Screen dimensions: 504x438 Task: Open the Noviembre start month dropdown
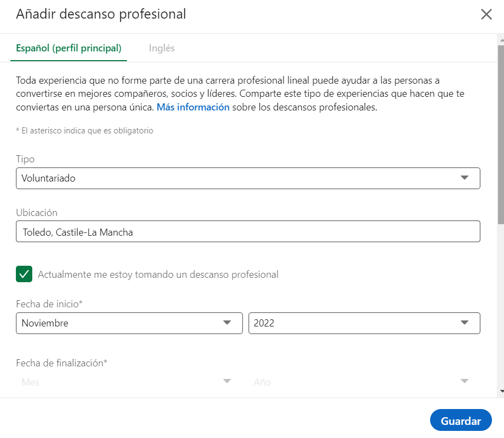[129, 323]
